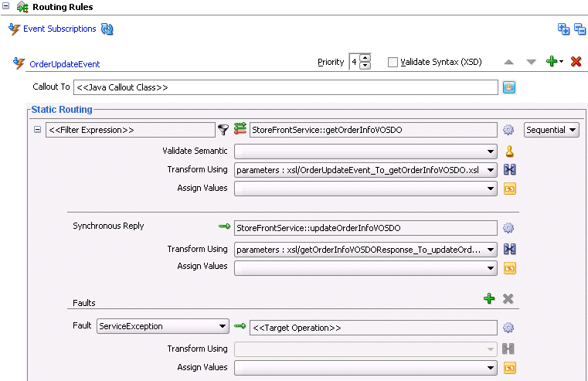
Task: Open the Synchronous Reply Assign Values dropdown
Action: [365, 268]
